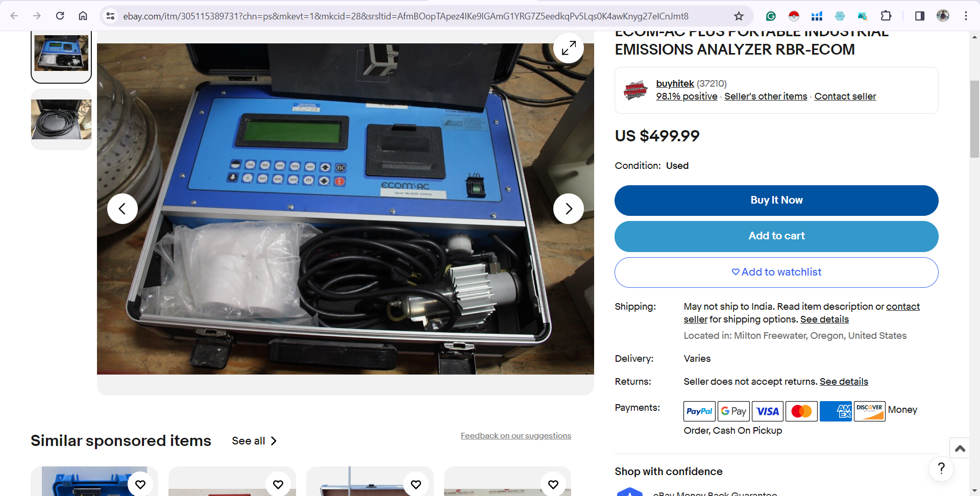980x496 pixels.
Task: Heart the second similar sponsored item
Action: click(x=278, y=484)
